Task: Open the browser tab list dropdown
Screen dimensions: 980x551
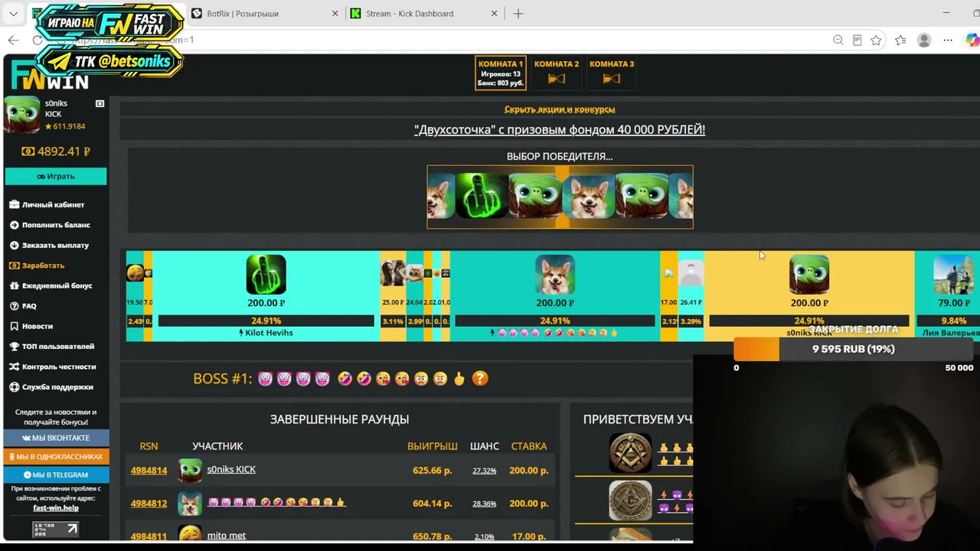Action: pos(13,13)
